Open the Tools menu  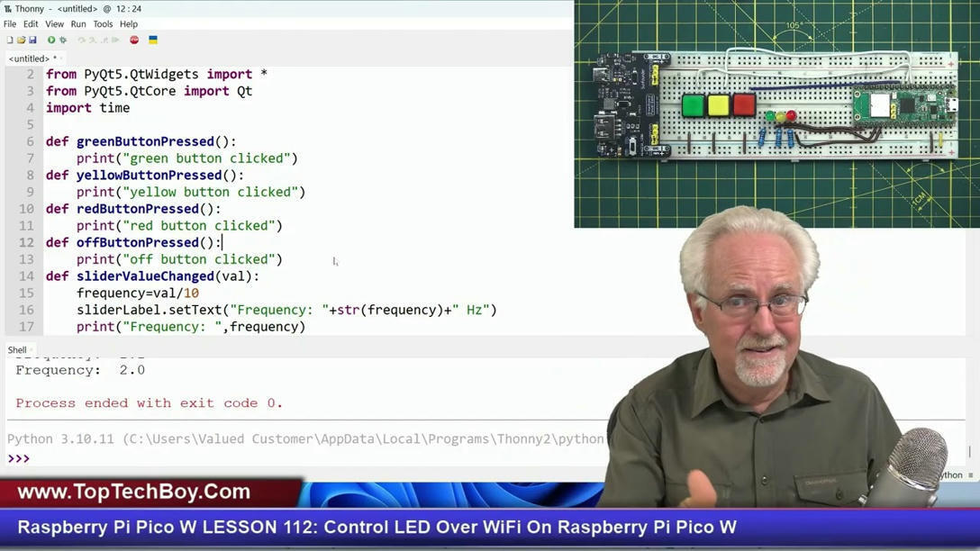coord(102,23)
